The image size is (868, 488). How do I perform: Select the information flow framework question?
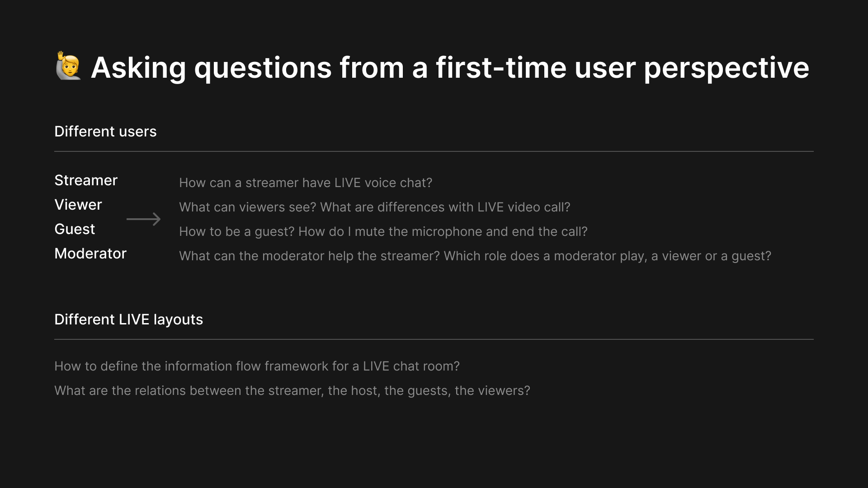[x=257, y=366]
